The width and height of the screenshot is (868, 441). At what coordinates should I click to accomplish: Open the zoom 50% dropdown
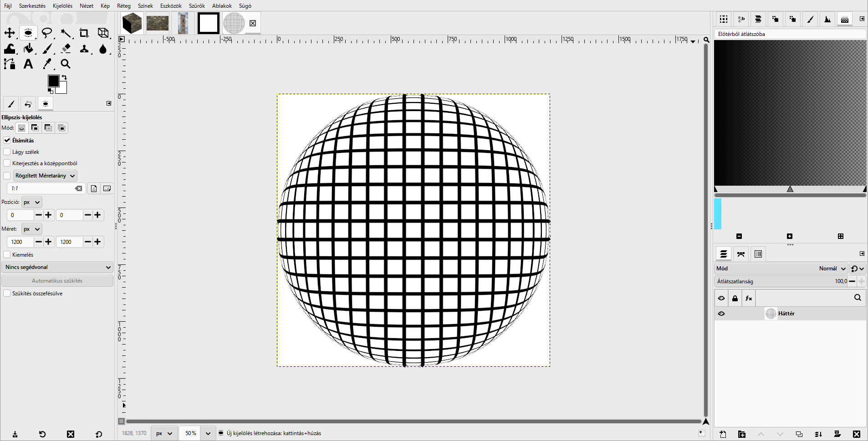point(208,433)
